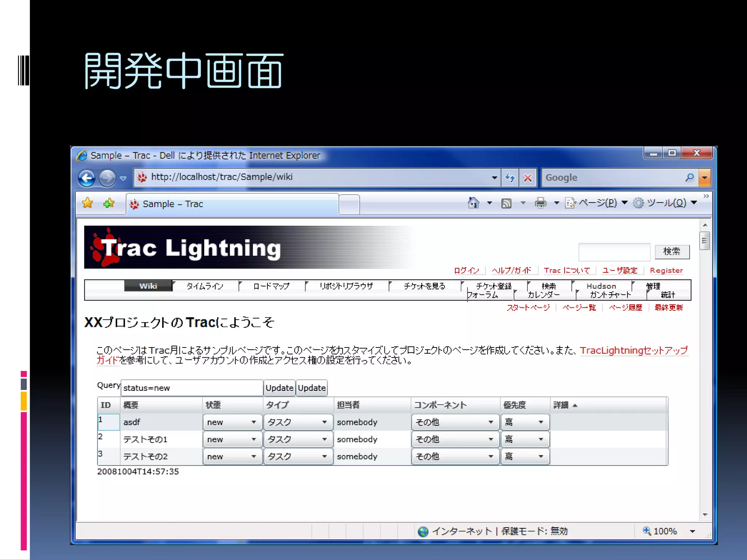Click the ページ履歴 link
Viewport: 747px width, 560px height.
pos(626,308)
